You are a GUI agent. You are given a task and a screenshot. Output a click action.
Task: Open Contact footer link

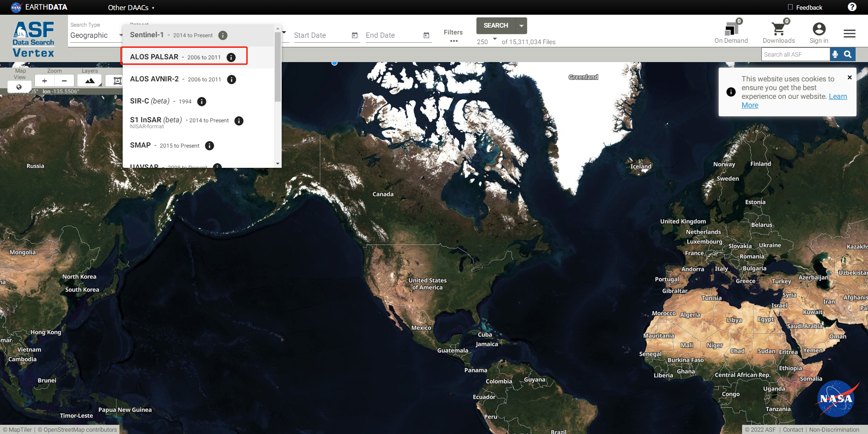pyautogui.click(x=793, y=430)
